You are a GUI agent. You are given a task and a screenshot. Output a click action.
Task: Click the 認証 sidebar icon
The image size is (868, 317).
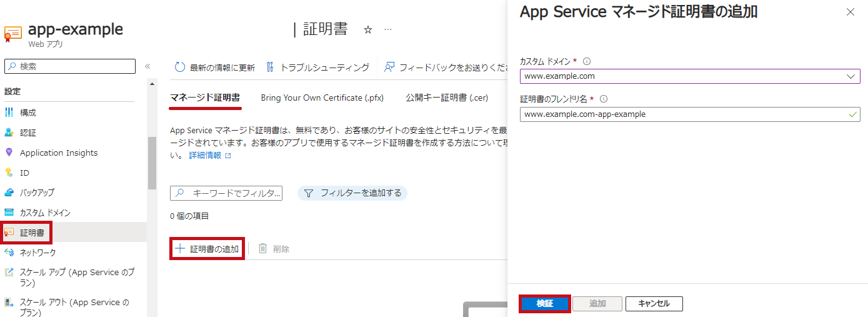9,133
